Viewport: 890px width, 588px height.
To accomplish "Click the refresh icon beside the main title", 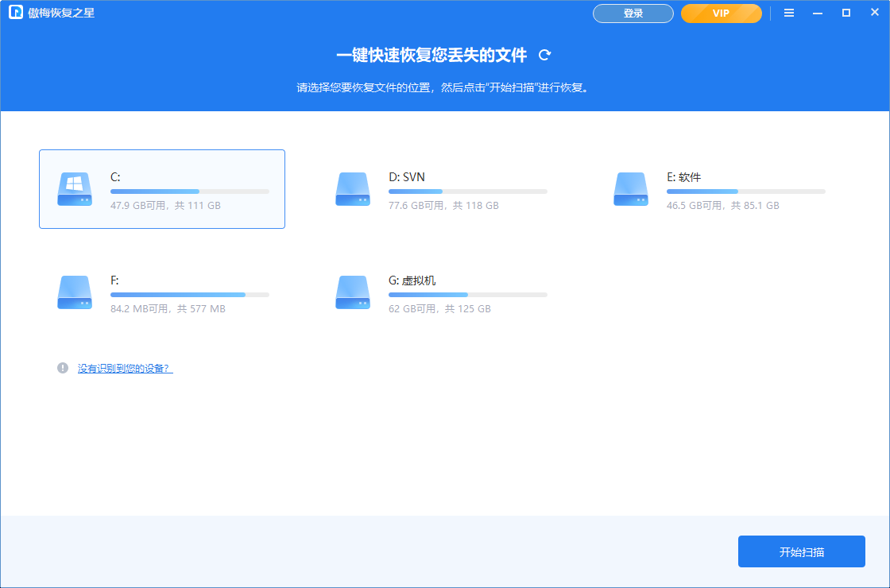I will [x=544, y=55].
